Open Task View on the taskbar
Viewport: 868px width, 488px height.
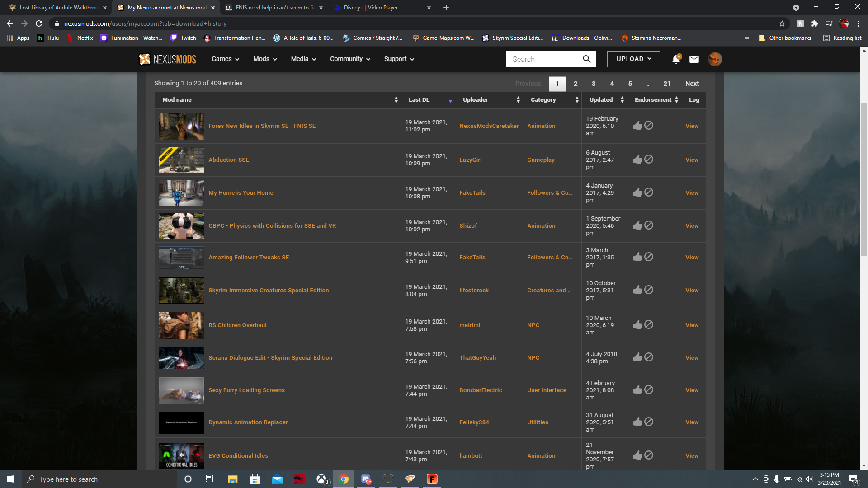[209, 479]
